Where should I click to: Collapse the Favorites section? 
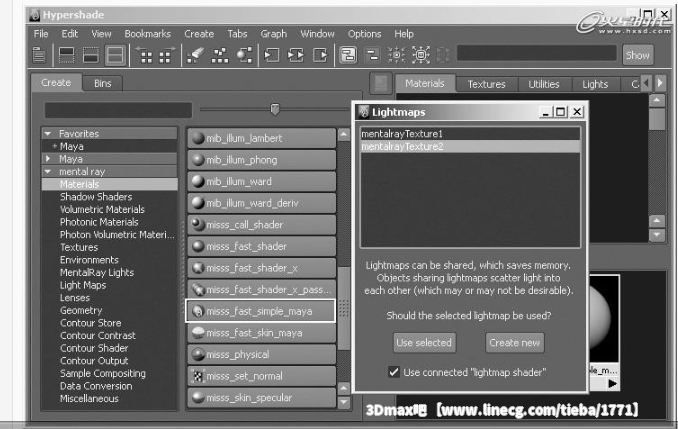pyautogui.click(x=48, y=134)
